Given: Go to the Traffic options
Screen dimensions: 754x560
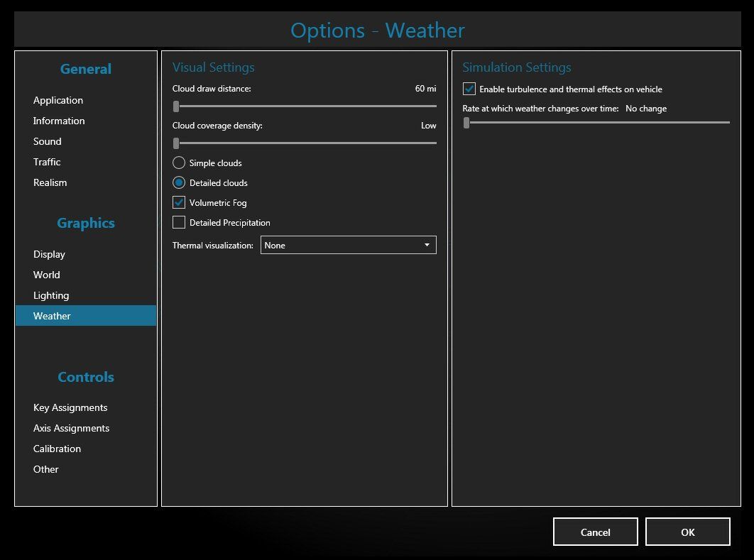Looking at the screenshot, I should tap(47, 162).
